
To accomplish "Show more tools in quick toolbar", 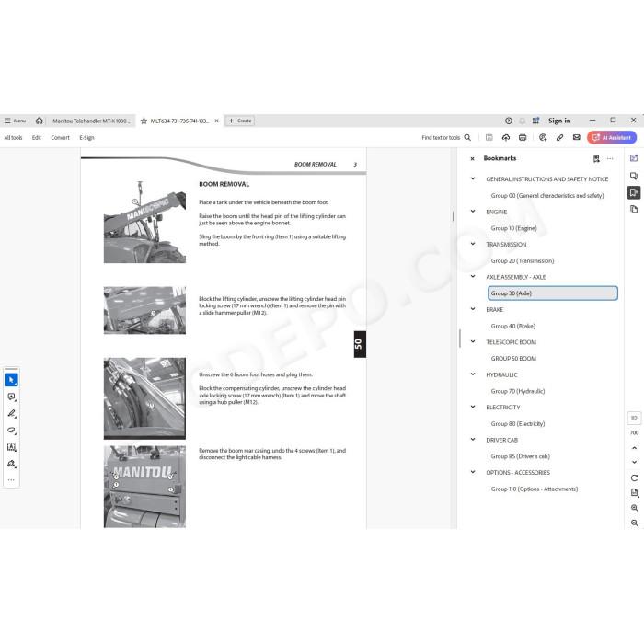I will coord(11,479).
